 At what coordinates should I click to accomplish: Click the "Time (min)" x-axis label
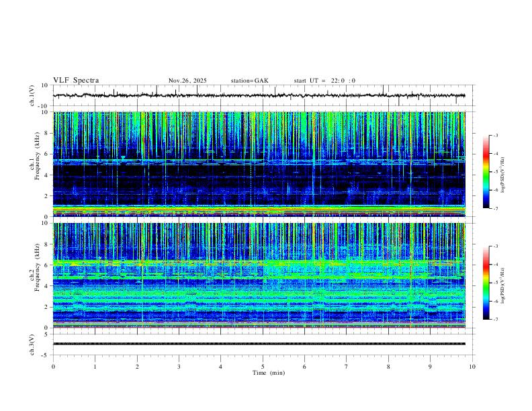(269, 373)
